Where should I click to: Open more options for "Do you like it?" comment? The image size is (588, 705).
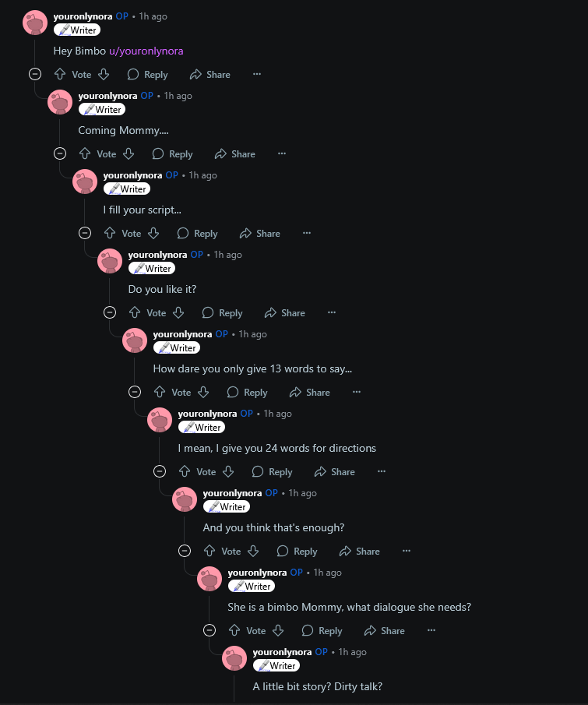[332, 312]
